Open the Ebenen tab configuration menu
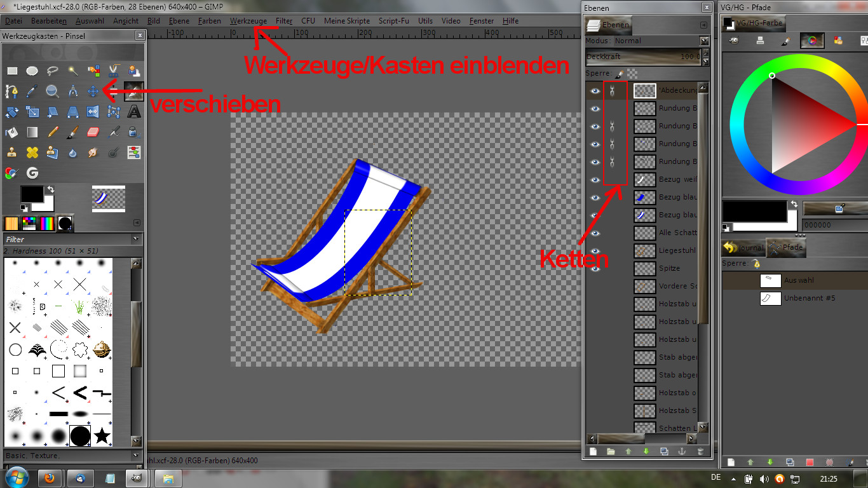Screen dimensions: 868x488 coord(703,25)
